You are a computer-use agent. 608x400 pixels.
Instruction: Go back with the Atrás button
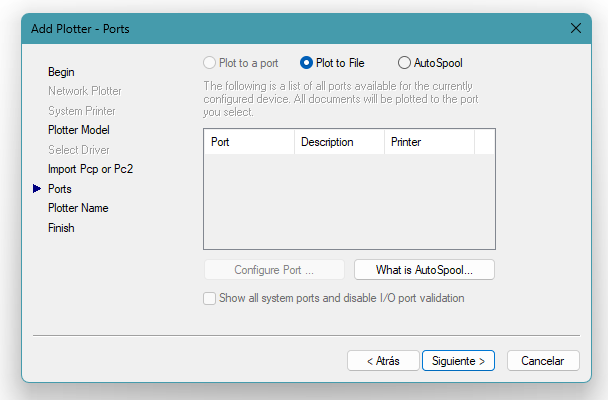click(383, 360)
